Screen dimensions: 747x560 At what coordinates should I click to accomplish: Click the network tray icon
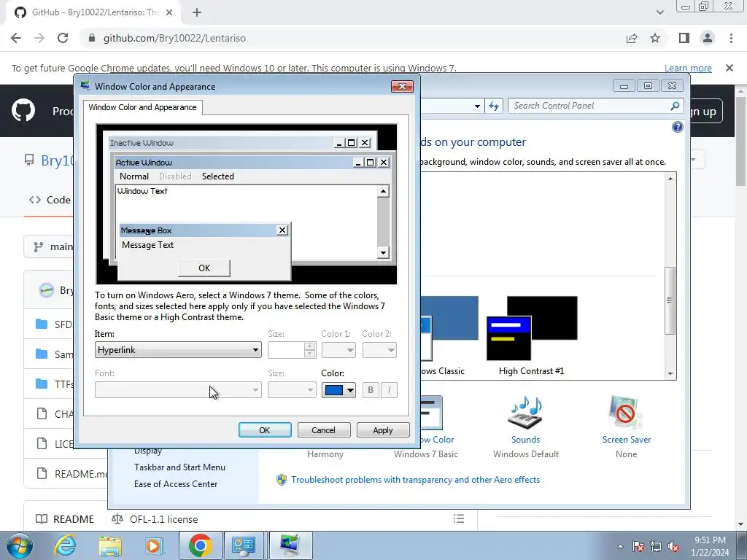pos(656,546)
